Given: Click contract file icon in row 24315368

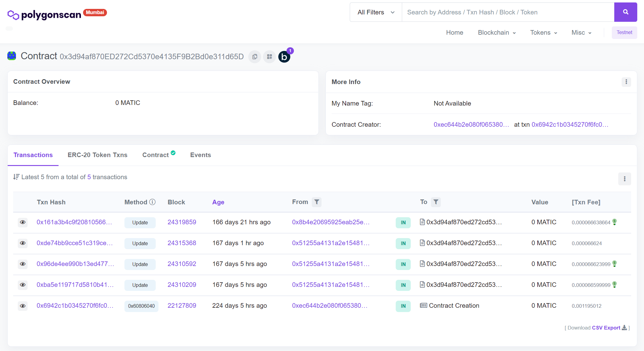Looking at the screenshot, I should pos(422,243).
